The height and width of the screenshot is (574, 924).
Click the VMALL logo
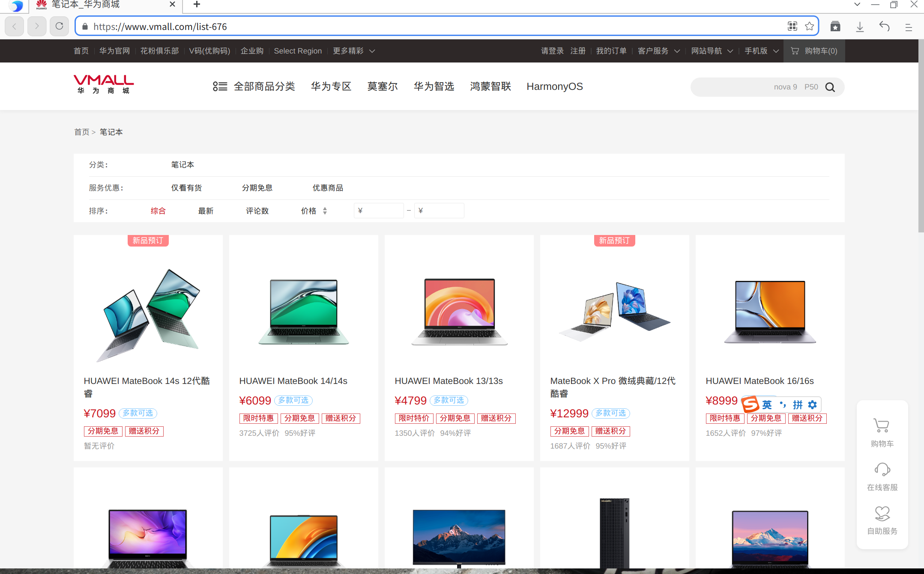(103, 84)
